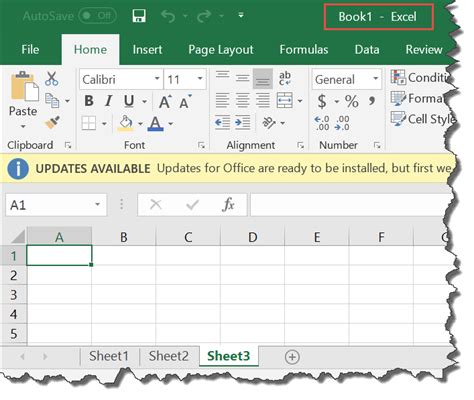474x400 pixels.
Task: Open the Number dialog launcher
Action: (377, 145)
